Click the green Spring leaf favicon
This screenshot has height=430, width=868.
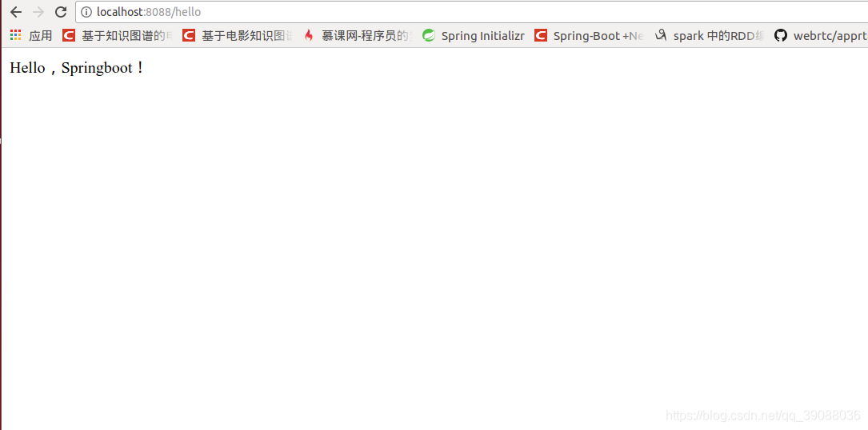coord(429,35)
